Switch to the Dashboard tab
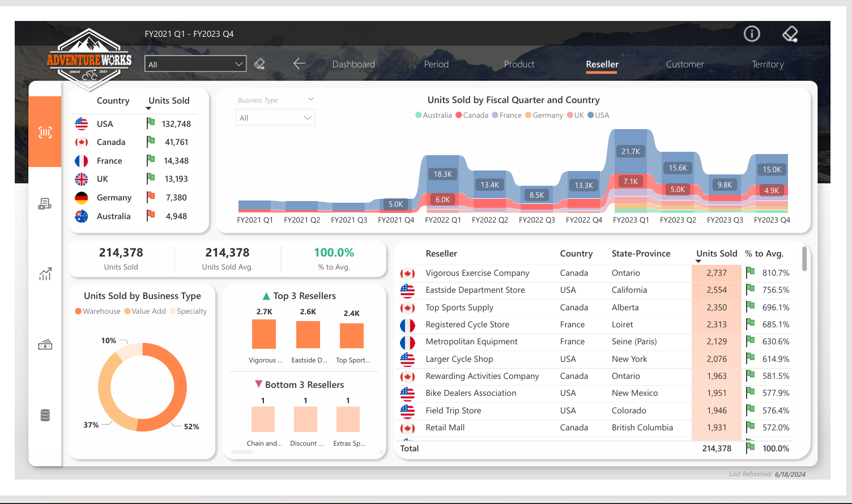The height and width of the screenshot is (504, 852). tap(353, 65)
